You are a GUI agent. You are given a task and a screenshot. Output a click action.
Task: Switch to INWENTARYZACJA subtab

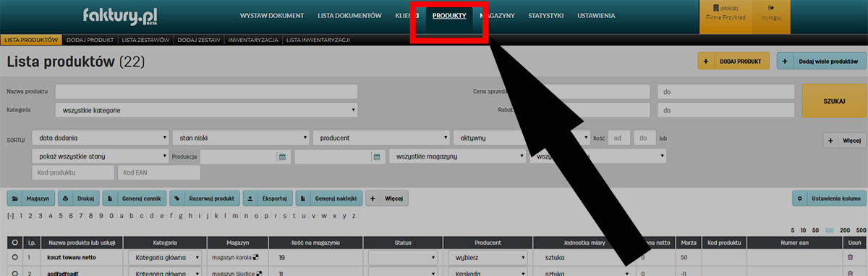click(x=253, y=40)
